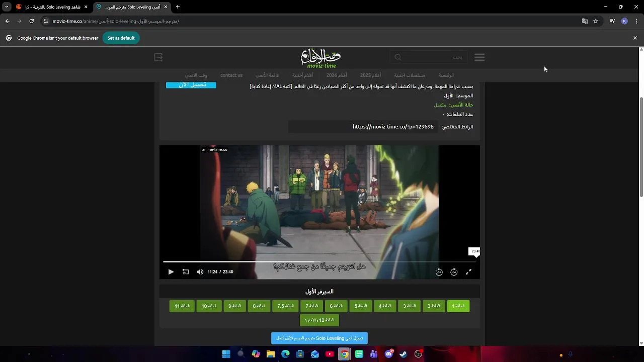View site information icon in address bar
644x362 pixels.
click(46, 21)
